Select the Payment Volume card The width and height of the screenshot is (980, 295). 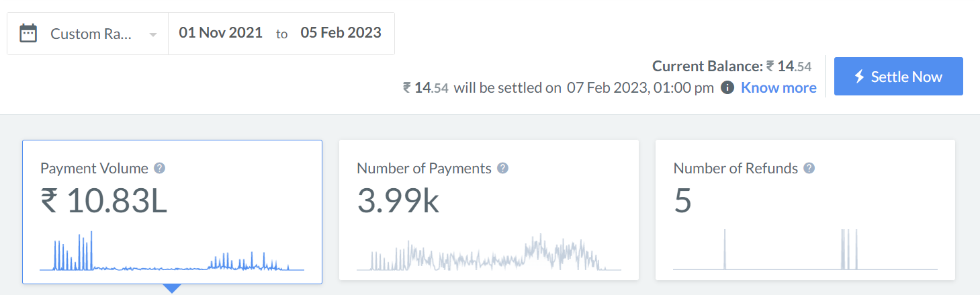pyautogui.click(x=172, y=211)
